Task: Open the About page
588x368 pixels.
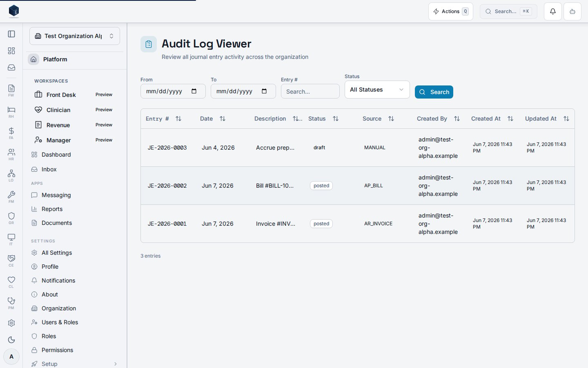Action: (75, 294)
